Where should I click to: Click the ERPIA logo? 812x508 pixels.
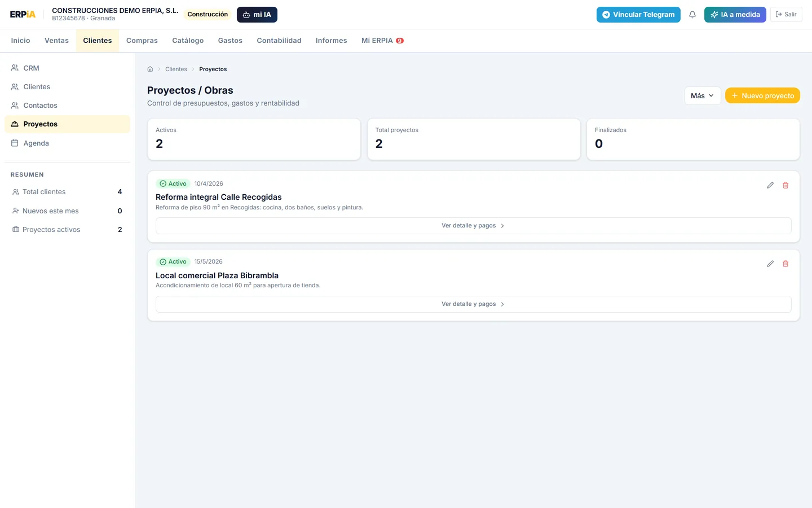pyautogui.click(x=23, y=15)
